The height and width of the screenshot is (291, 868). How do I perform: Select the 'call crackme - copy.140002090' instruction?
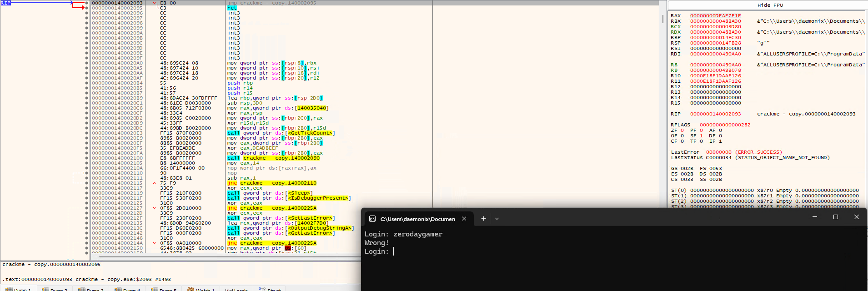pos(273,158)
